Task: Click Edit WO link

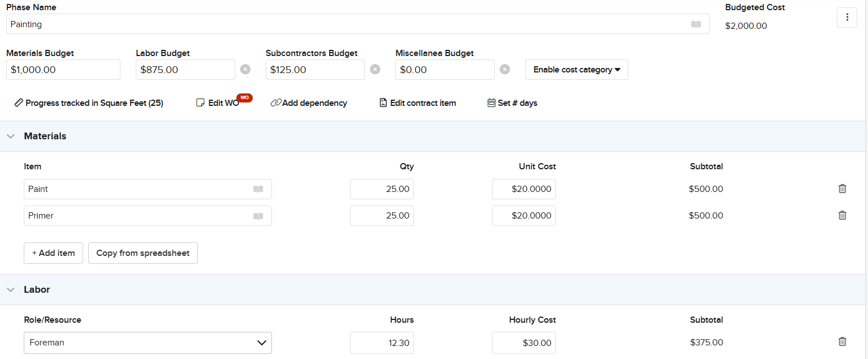Action: [x=218, y=103]
